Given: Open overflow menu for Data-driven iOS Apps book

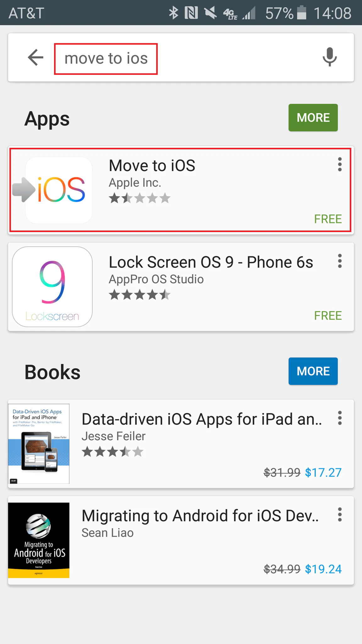Looking at the screenshot, I should [340, 418].
